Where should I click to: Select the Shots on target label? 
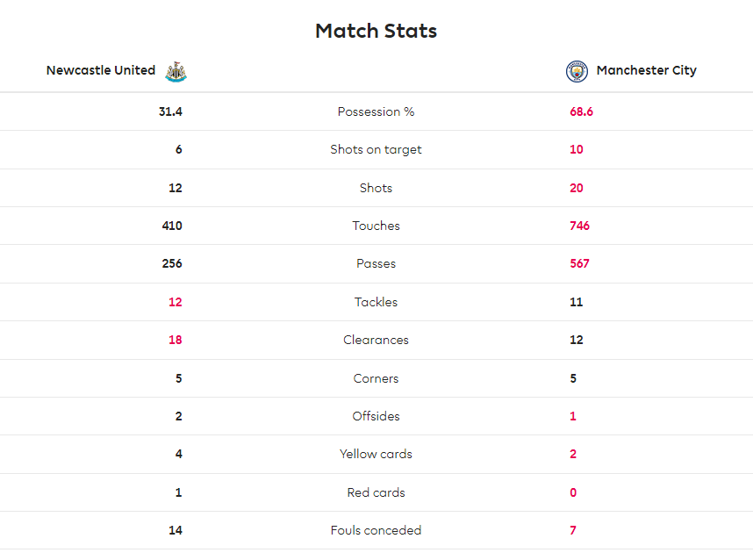(376, 149)
